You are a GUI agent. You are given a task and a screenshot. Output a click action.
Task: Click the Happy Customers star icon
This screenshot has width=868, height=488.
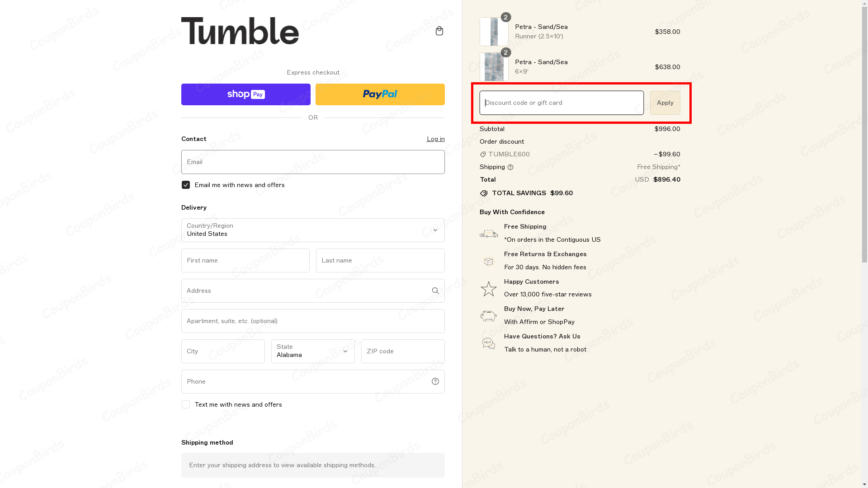point(489,289)
